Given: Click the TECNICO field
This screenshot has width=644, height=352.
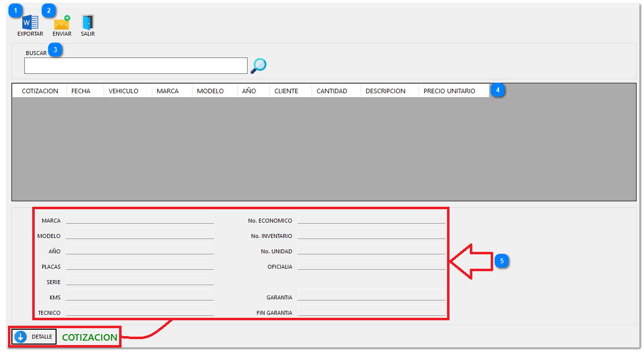Looking at the screenshot, I should [140, 310].
